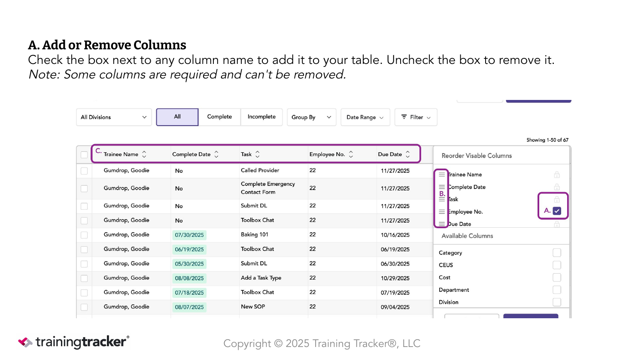Image resolution: width=644 pixels, height=362 pixels.
Task: Switch to the All tab
Action: pyautogui.click(x=177, y=117)
